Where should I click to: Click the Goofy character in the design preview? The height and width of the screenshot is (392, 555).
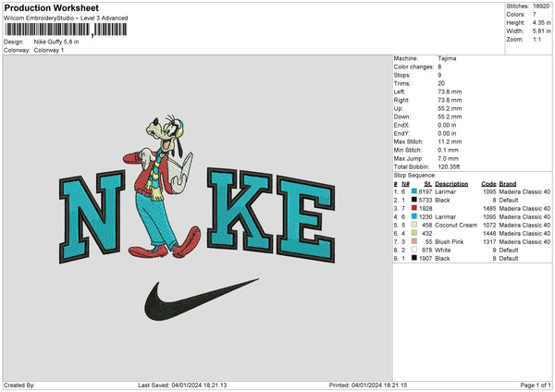(163, 186)
